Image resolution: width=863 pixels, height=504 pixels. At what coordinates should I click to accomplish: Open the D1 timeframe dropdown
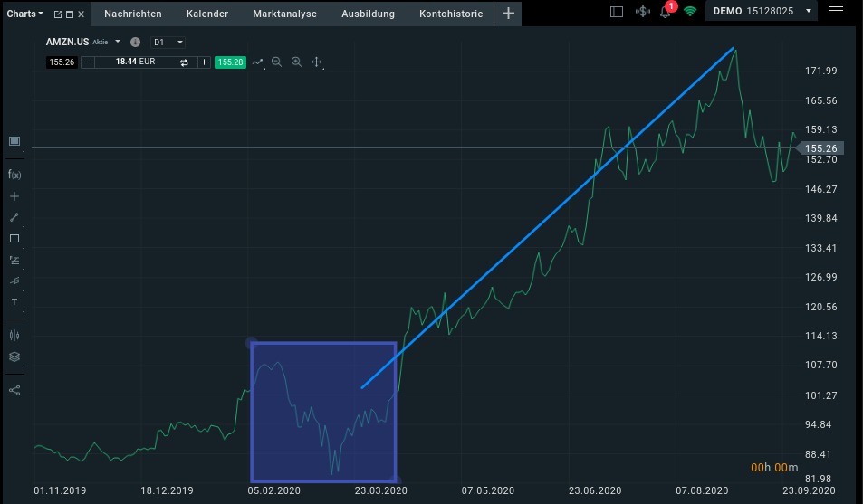coord(168,43)
